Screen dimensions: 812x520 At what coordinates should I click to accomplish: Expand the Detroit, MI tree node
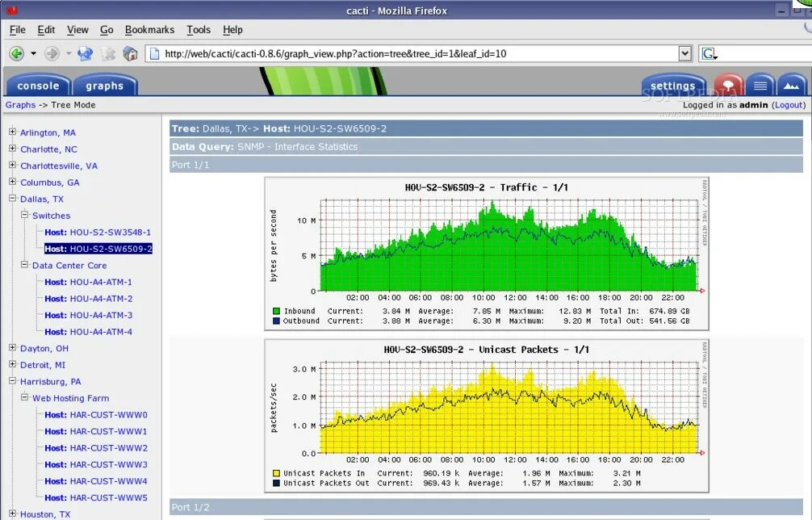tap(12, 364)
